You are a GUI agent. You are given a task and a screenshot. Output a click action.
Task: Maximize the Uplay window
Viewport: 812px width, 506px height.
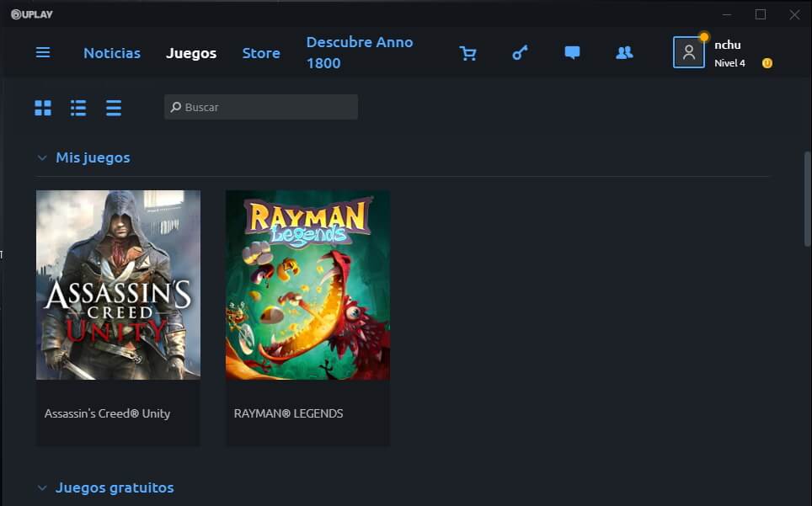pos(761,14)
